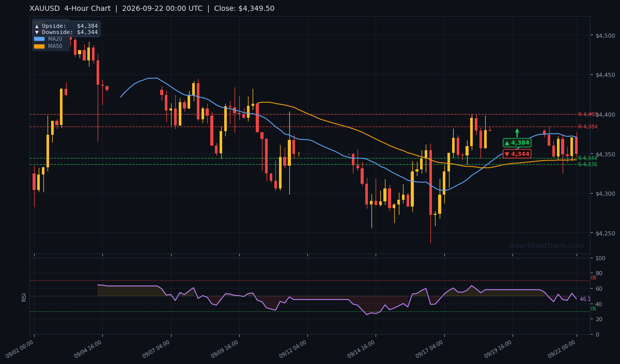620x364 pixels.
Task: Click the $4,400 price axis label
Action: click(606, 115)
